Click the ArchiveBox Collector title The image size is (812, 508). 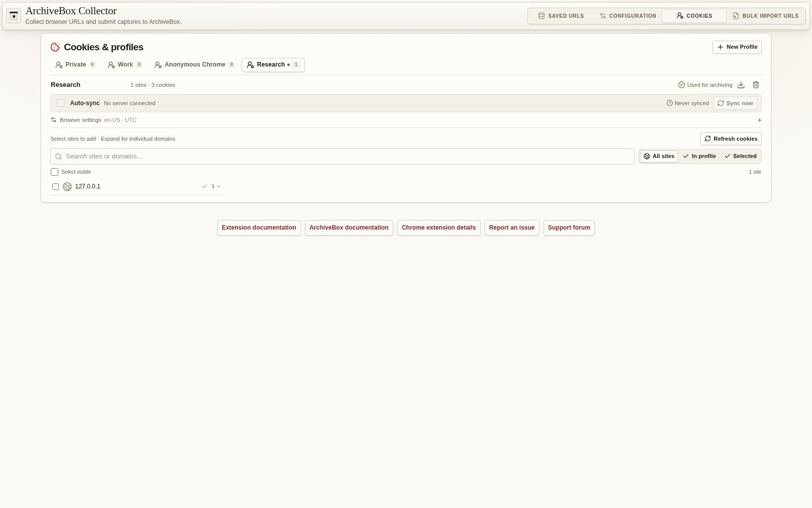click(71, 11)
